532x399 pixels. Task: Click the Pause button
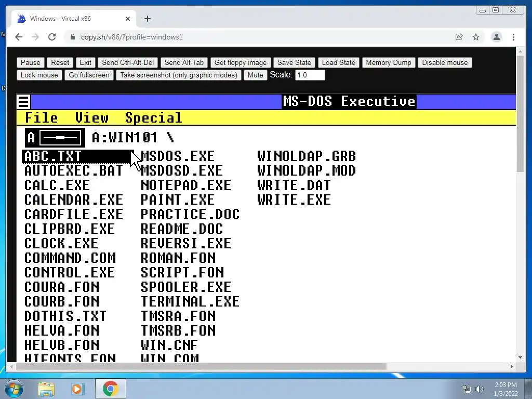coord(31,62)
